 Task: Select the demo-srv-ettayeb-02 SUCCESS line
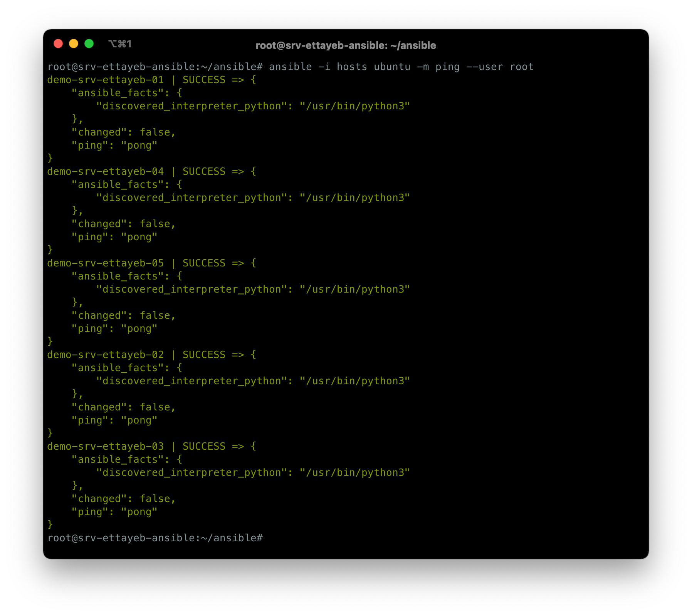tap(152, 355)
